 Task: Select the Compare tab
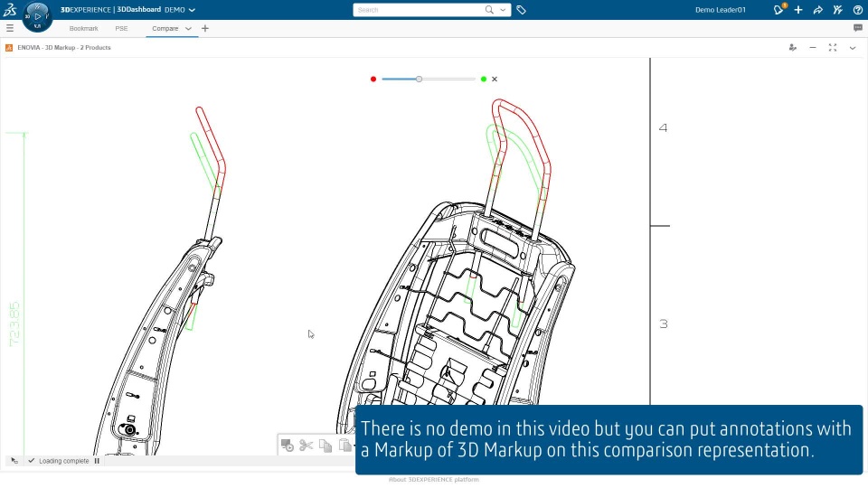[165, 28]
